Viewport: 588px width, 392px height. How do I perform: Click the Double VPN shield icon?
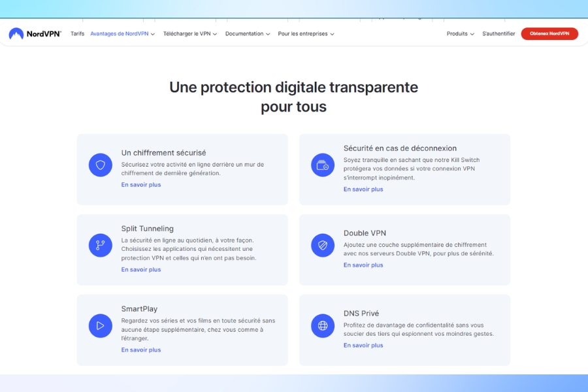coord(323,245)
